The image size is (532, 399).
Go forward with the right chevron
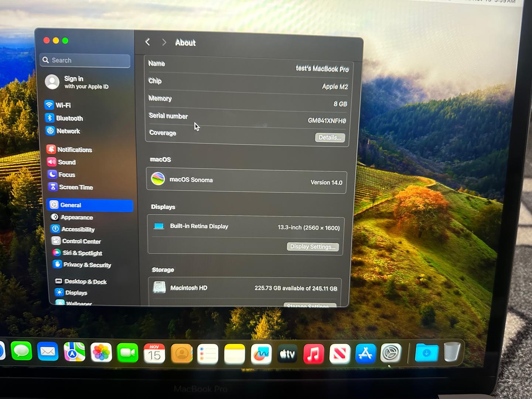(164, 42)
